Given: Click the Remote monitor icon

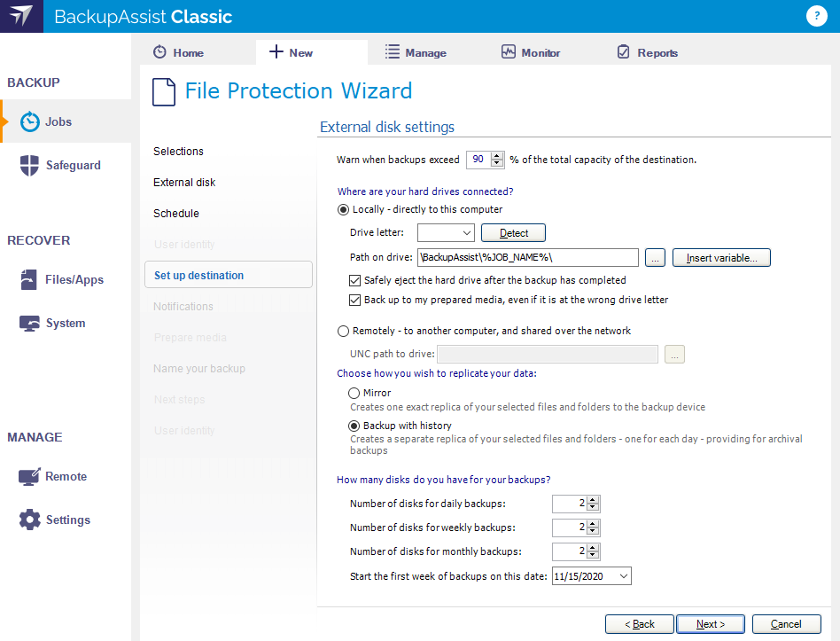Looking at the screenshot, I should point(29,476).
